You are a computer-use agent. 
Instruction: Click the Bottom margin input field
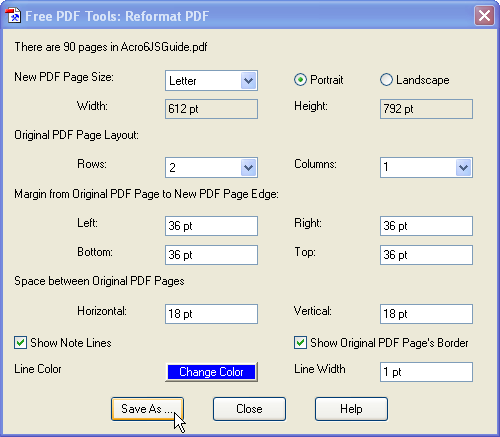pos(211,255)
